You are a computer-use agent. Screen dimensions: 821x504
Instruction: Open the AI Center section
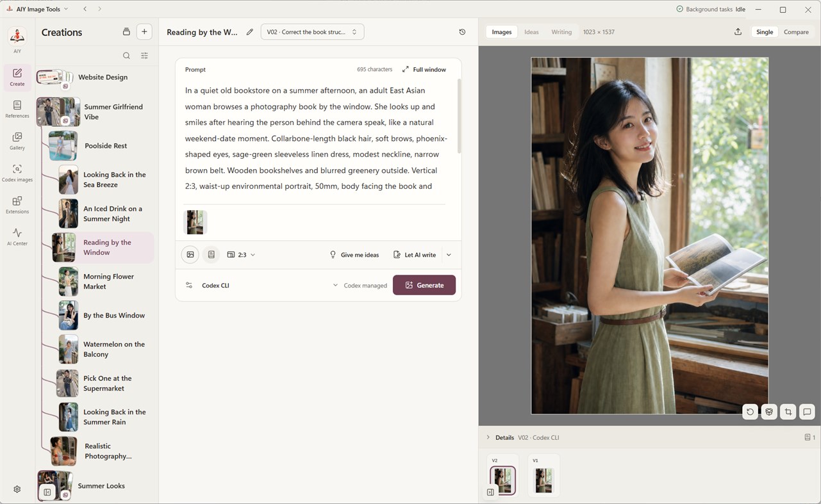point(17,237)
